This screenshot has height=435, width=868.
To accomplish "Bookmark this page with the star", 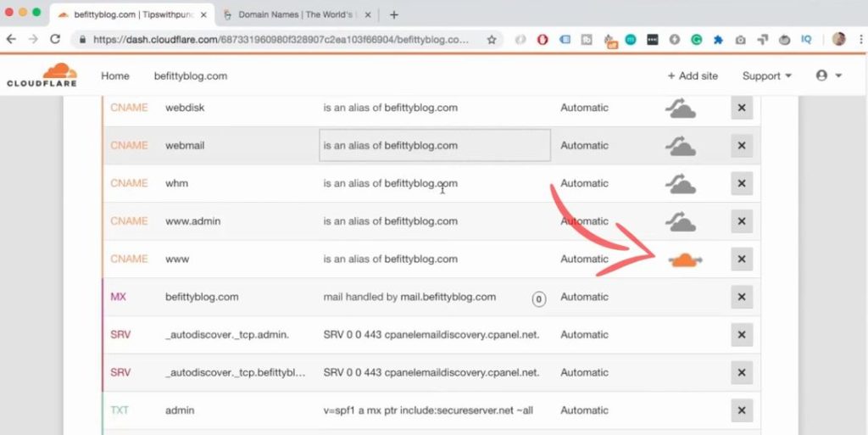I will pos(492,40).
